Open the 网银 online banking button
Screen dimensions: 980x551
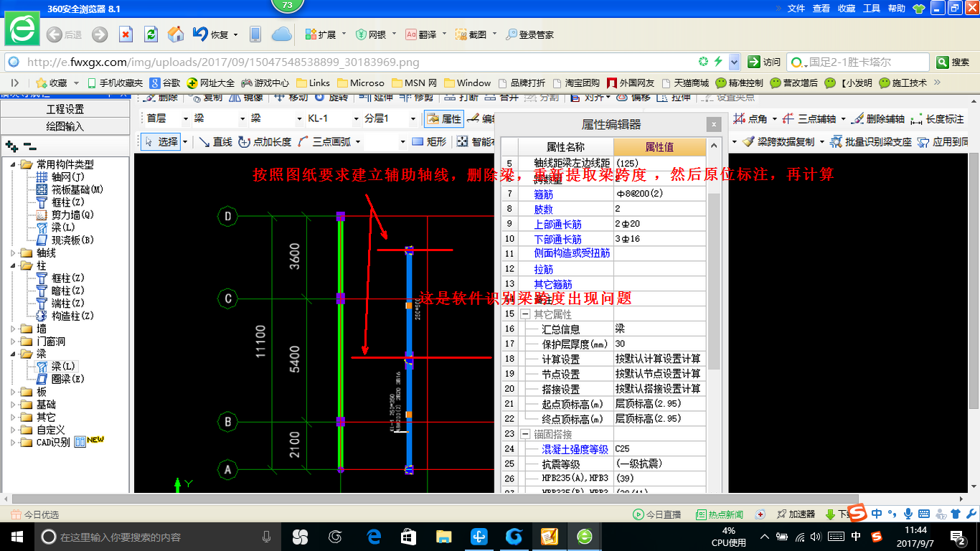(x=372, y=34)
